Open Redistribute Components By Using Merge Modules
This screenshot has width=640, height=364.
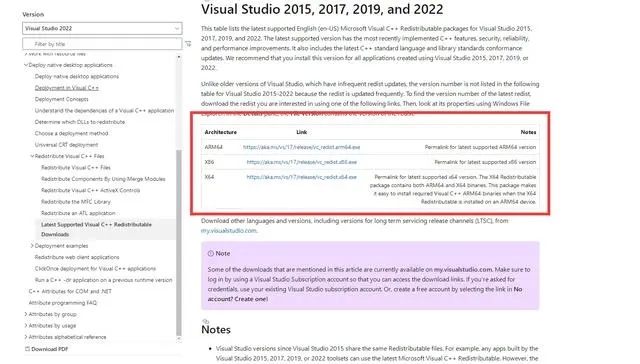[103, 179]
